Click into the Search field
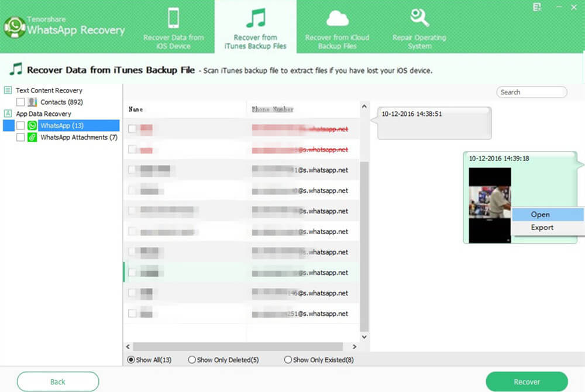This screenshot has height=392, width=585. 532,92
